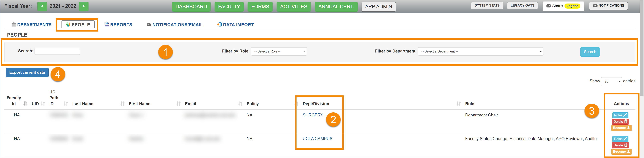Click the DATA IMPORT arrow icon
This screenshot has width=644, height=158.
[x=220, y=24]
